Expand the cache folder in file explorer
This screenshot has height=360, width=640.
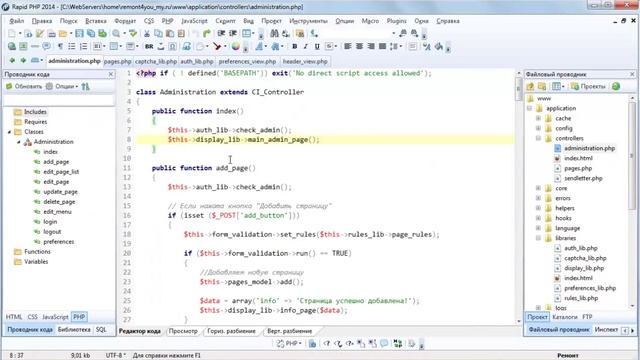[538, 118]
